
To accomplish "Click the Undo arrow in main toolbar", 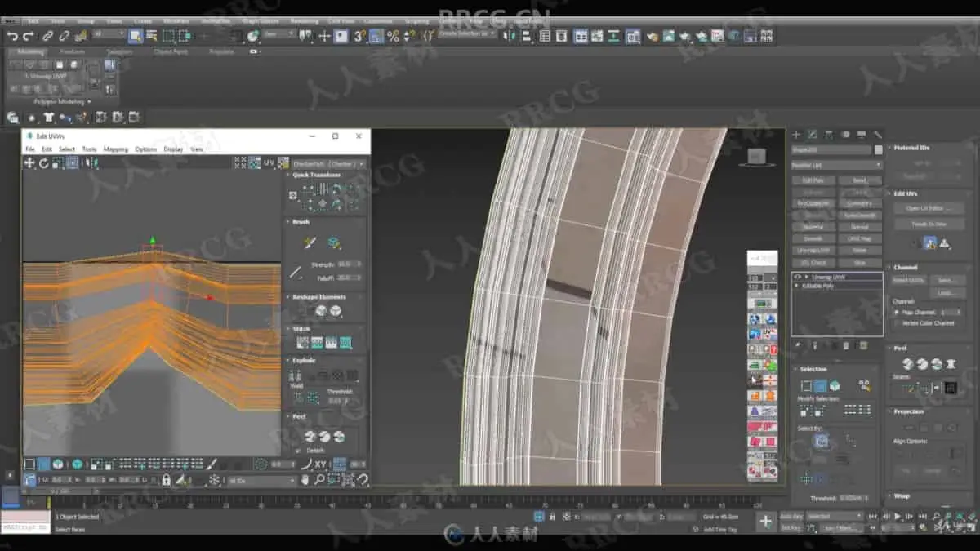I will click(12, 36).
